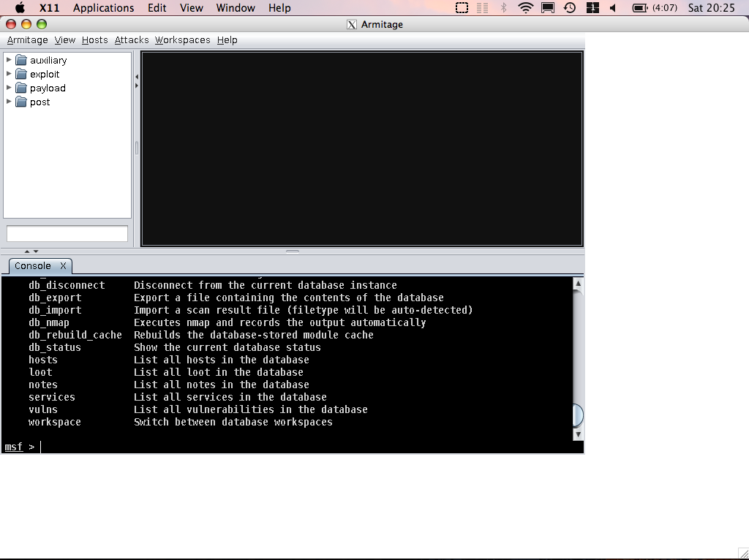Click the payload folder icon
This screenshot has height=560, width=749.
click(21, 88)
